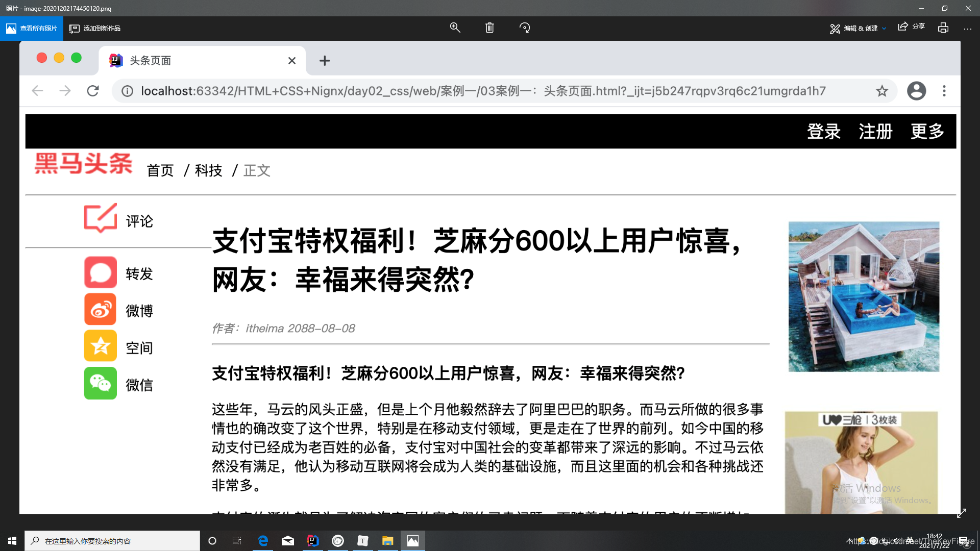Open the Mail app on taskbar

[x=288, y=541]
